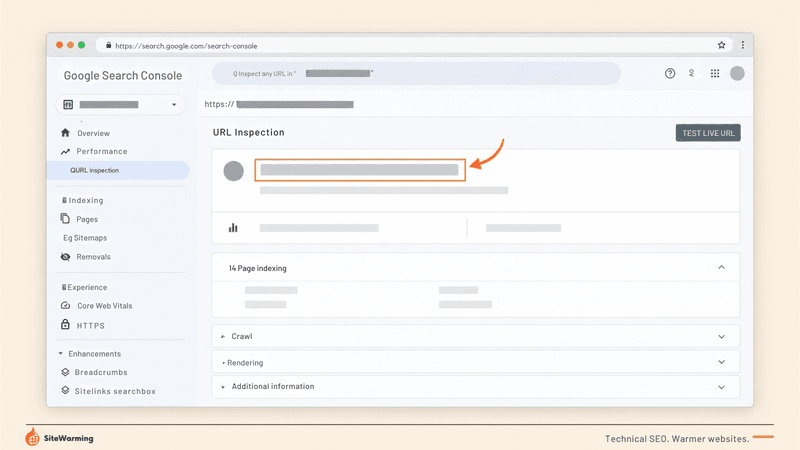
Task: Expand Additional information chevron
Action: [x=721, y=387]
